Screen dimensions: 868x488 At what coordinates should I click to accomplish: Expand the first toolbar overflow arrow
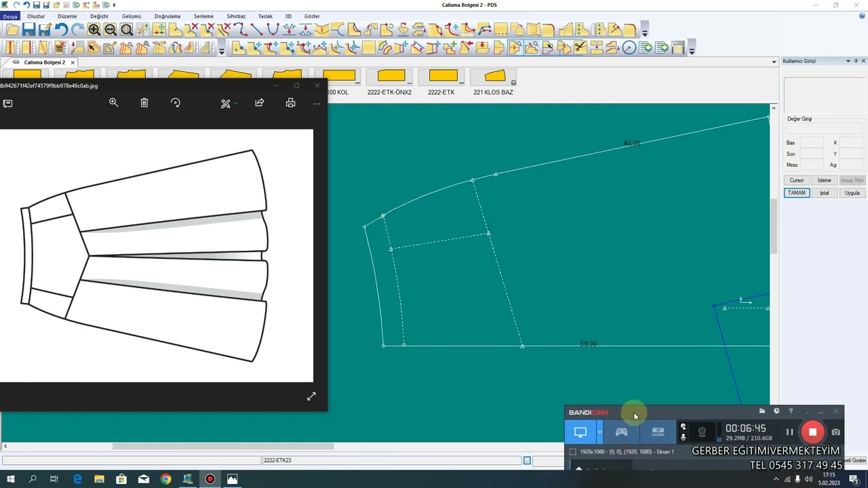pyautogui.click(x=645, y=31)
